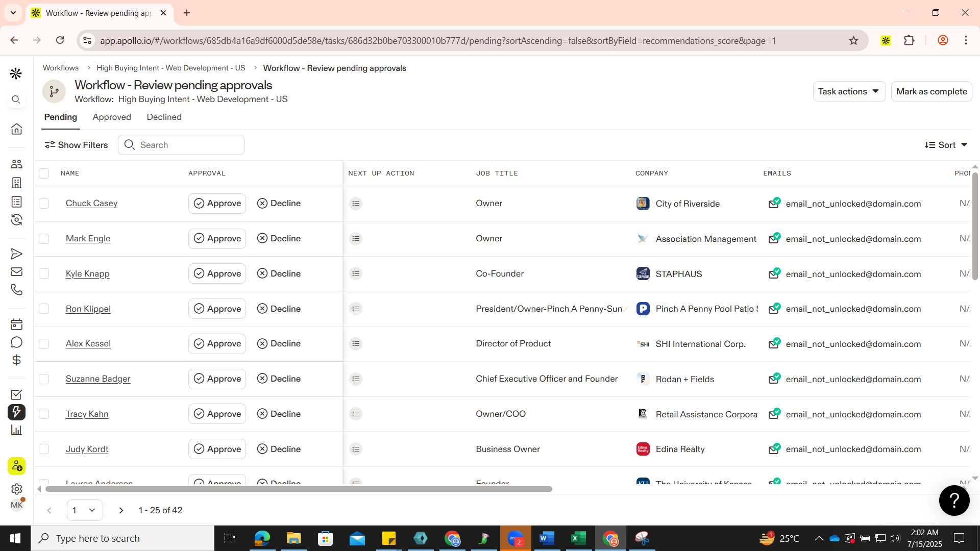Select Judy Kordt row checkbox
The width and height of the screenshot is (980, 551).
point(44,449)
